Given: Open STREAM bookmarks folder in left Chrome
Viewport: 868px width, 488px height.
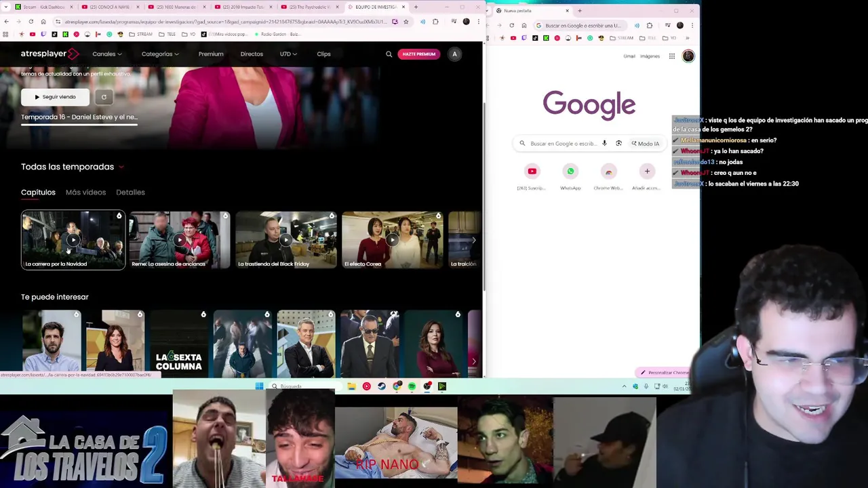Looking at the screenshot, I should coord(141,34).
